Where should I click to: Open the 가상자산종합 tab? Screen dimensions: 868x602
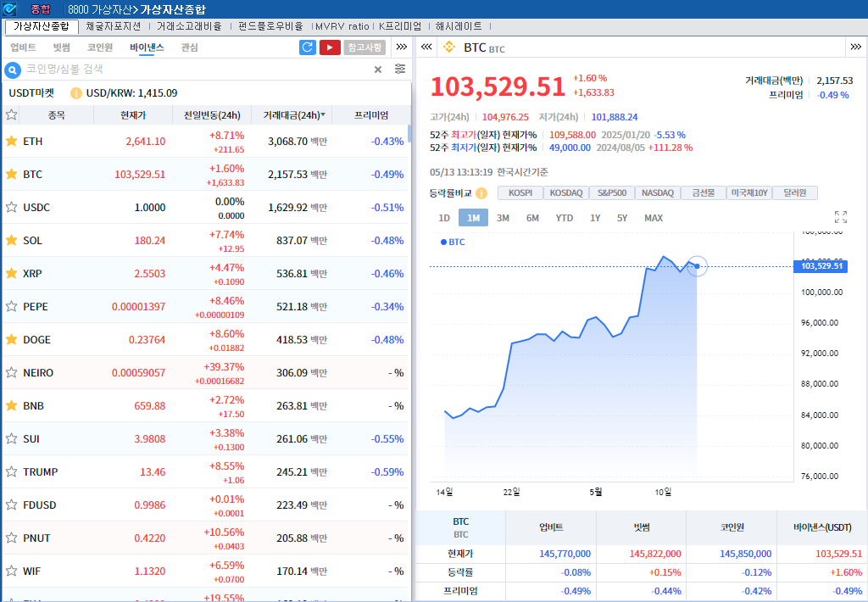[x=42, y=26]
